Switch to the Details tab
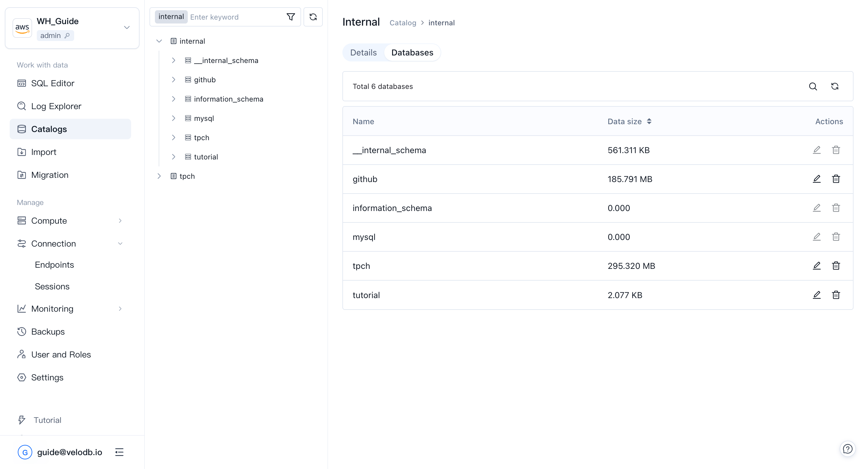 tap(363, 52)
